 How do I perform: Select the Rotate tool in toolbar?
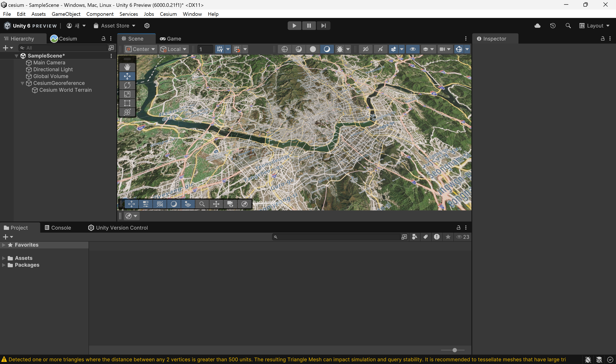(127, 85)
